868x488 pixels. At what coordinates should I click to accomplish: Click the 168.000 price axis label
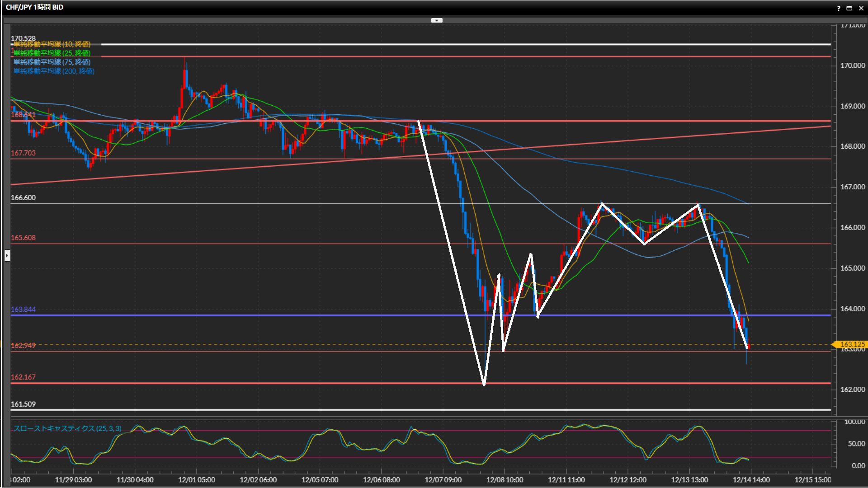852,146
